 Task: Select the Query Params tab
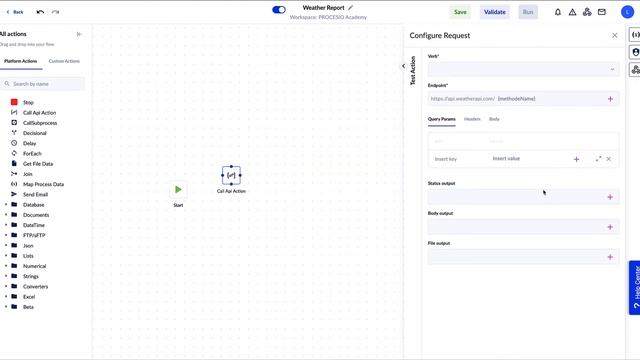442,119
